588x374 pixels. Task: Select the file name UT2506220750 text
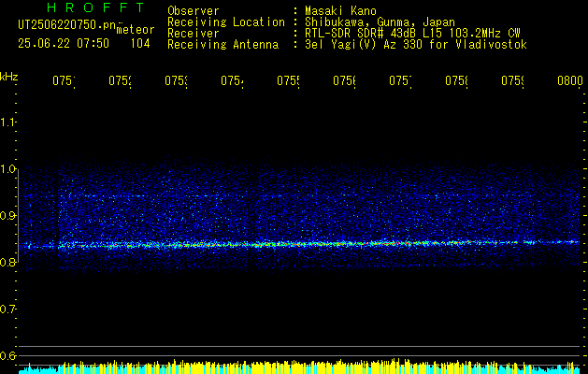pyautogui.click(x=66, y=25)
